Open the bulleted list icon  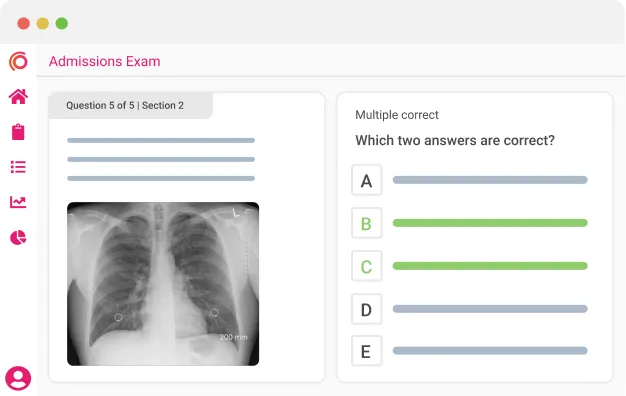(x=18, y=167)
